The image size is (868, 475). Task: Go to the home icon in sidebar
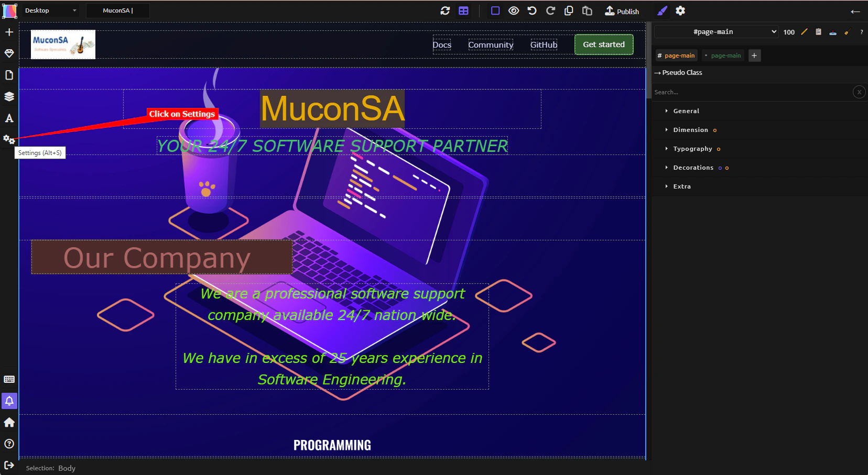[9, 422]
